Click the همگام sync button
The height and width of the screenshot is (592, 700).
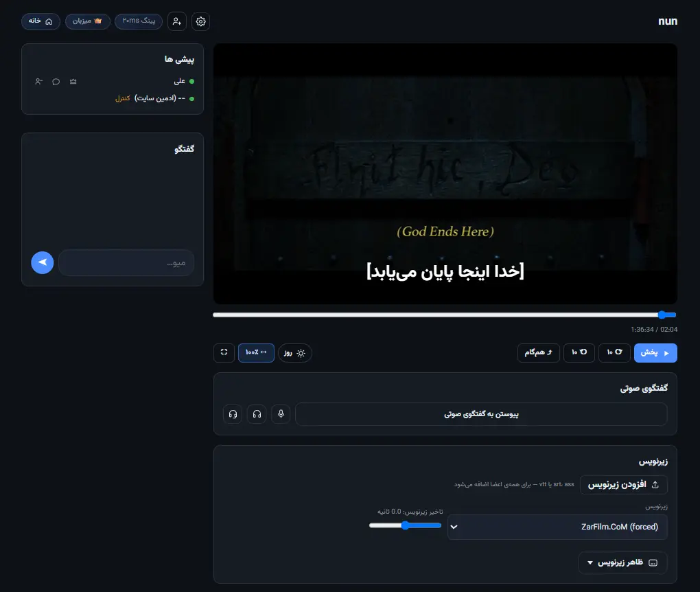(x=539, y=353)
